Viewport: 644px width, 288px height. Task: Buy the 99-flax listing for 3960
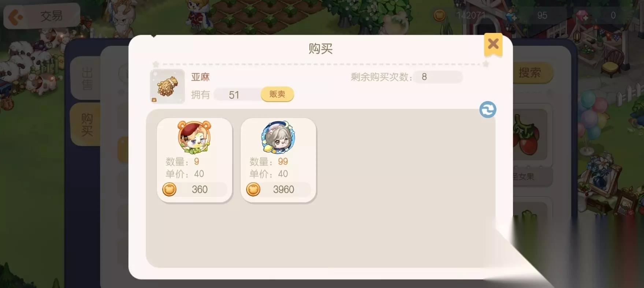tap(278, 160)
